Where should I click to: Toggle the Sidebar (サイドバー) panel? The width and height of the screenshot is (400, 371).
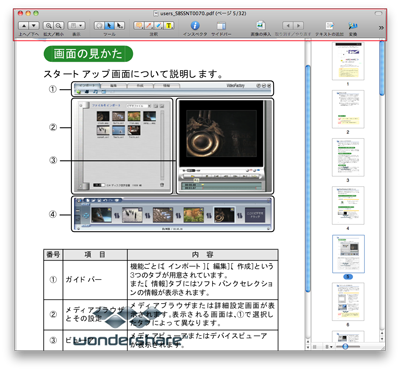[221, 26]
